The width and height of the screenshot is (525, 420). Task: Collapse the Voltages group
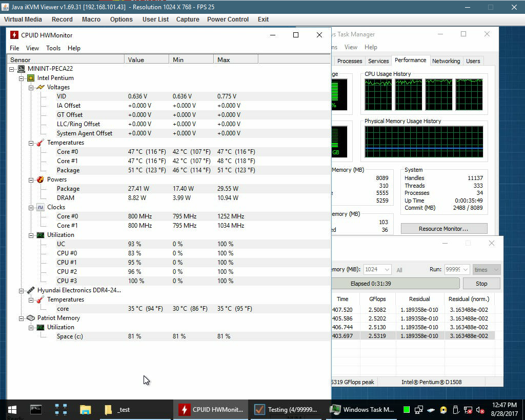coord(31,87)
